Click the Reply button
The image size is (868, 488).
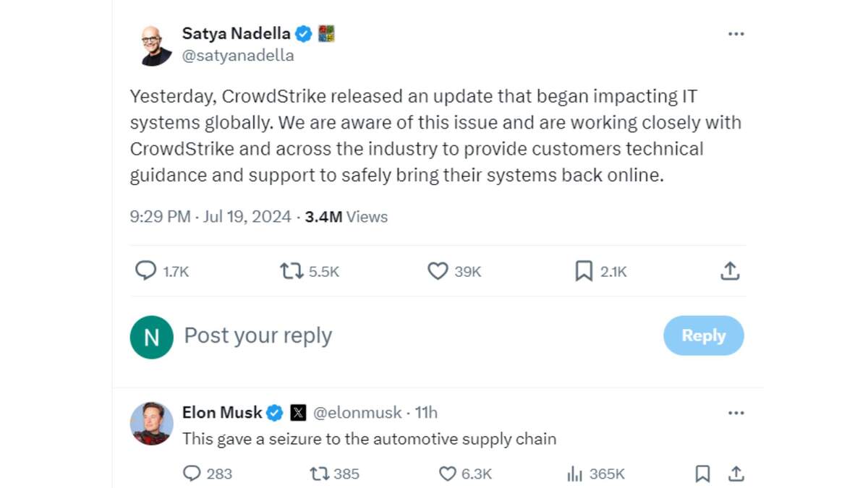(703, 335)
